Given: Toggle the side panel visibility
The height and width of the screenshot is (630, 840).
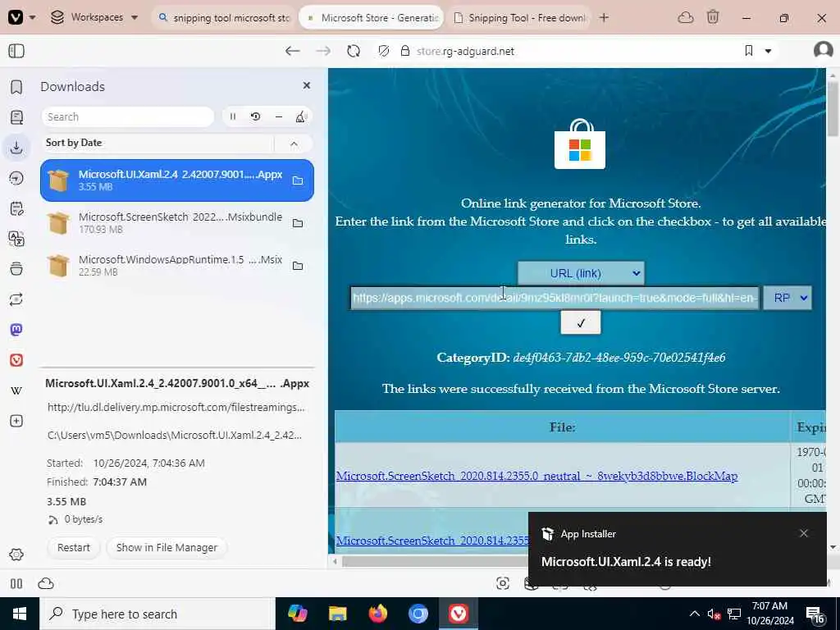Looking at the screenshot, I should point(16,51).
